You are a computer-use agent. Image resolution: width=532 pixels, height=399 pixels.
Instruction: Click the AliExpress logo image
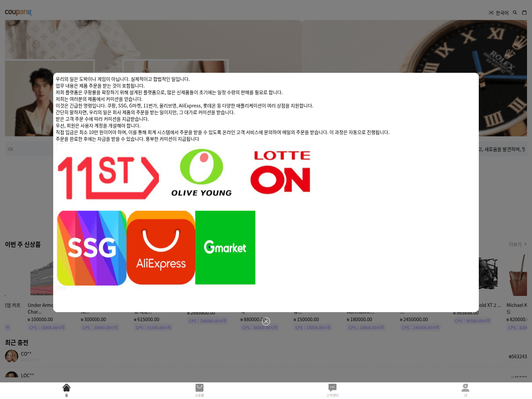tap(161, 248)
